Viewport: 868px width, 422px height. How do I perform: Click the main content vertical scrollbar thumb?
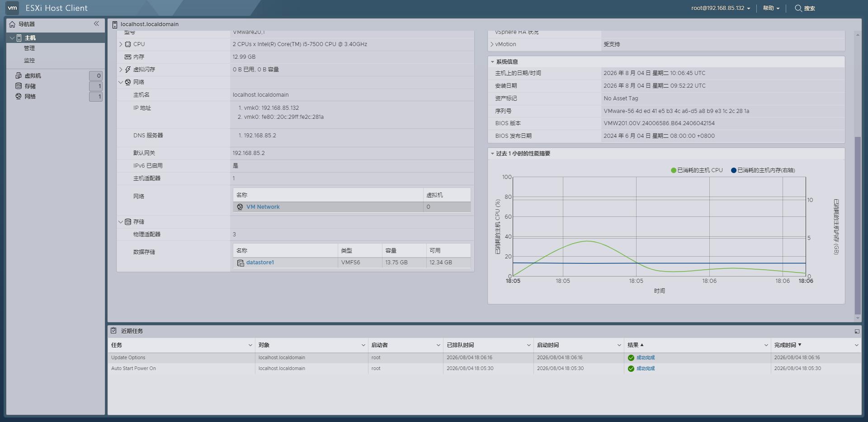point(858,225)
